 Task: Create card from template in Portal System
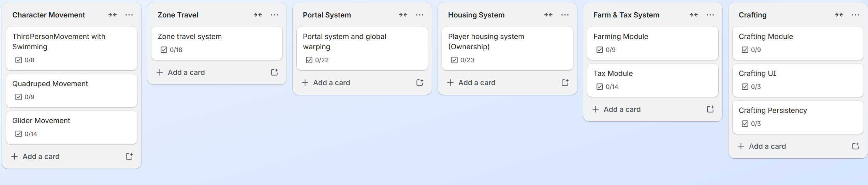(x=420, y=82)
